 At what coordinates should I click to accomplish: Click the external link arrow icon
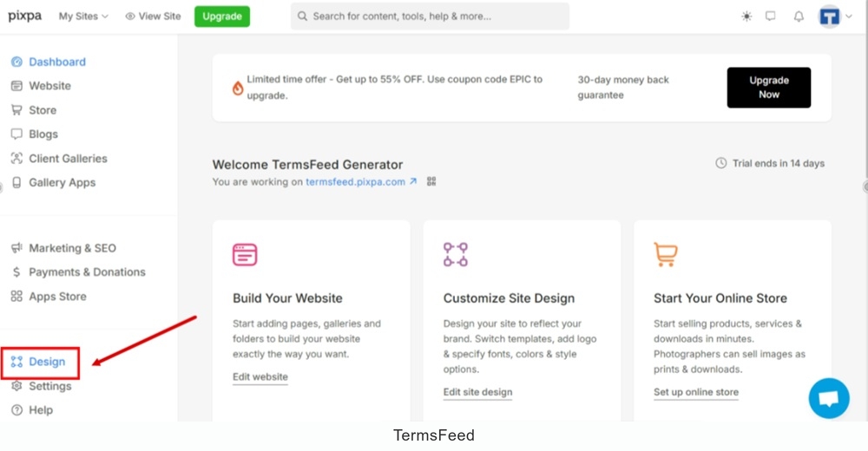[413, 181]
